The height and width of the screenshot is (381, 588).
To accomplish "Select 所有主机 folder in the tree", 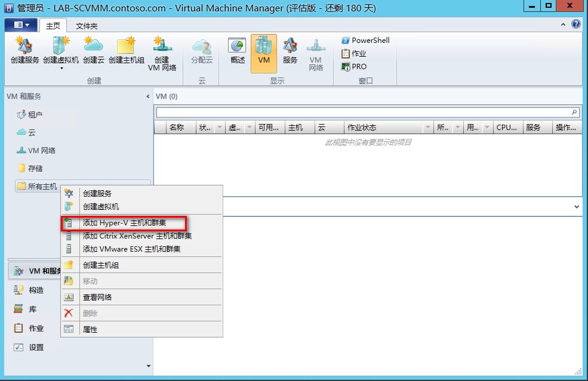I will point(37,186).
